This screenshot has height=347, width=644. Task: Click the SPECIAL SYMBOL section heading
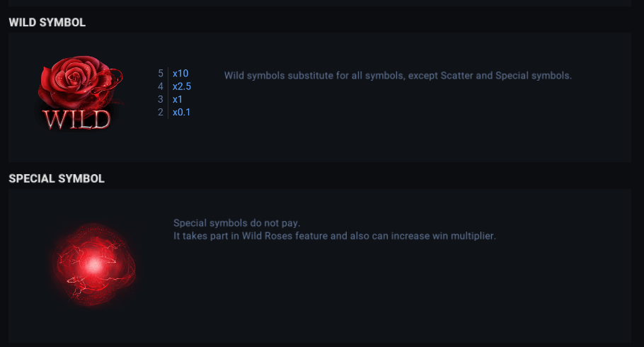click(x=57, y=178)
